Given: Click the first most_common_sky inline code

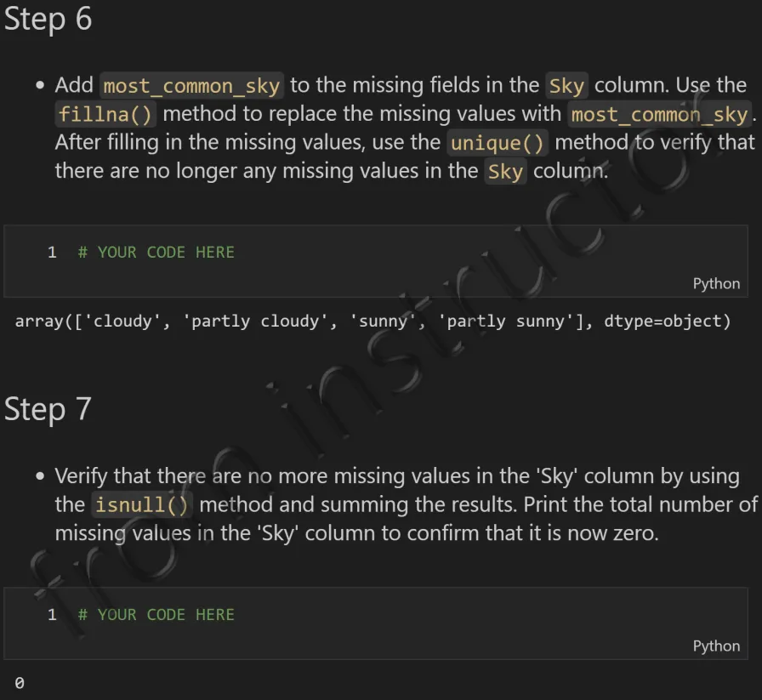Looking at the screenshot, I should [191, 86].
